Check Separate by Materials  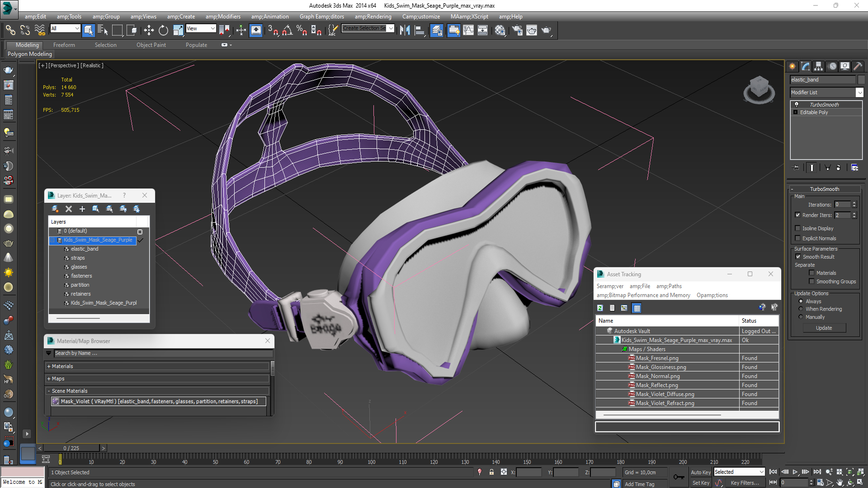[812, 273]
